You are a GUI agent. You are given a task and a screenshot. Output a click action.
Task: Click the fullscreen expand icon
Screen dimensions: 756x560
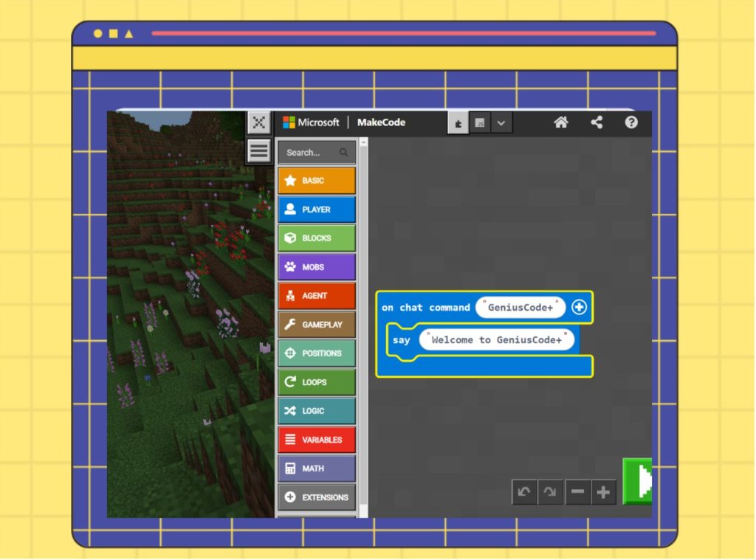258,122
